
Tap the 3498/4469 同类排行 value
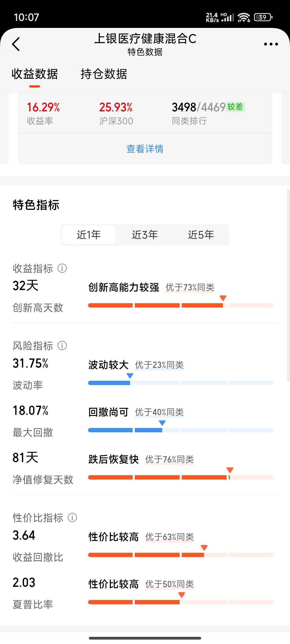(x=198, y=107)
